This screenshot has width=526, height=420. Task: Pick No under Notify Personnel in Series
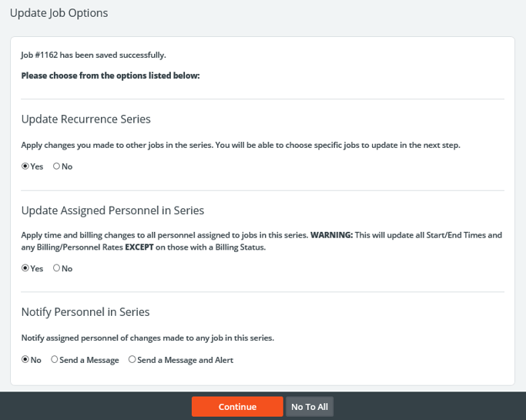coord(25,360)
